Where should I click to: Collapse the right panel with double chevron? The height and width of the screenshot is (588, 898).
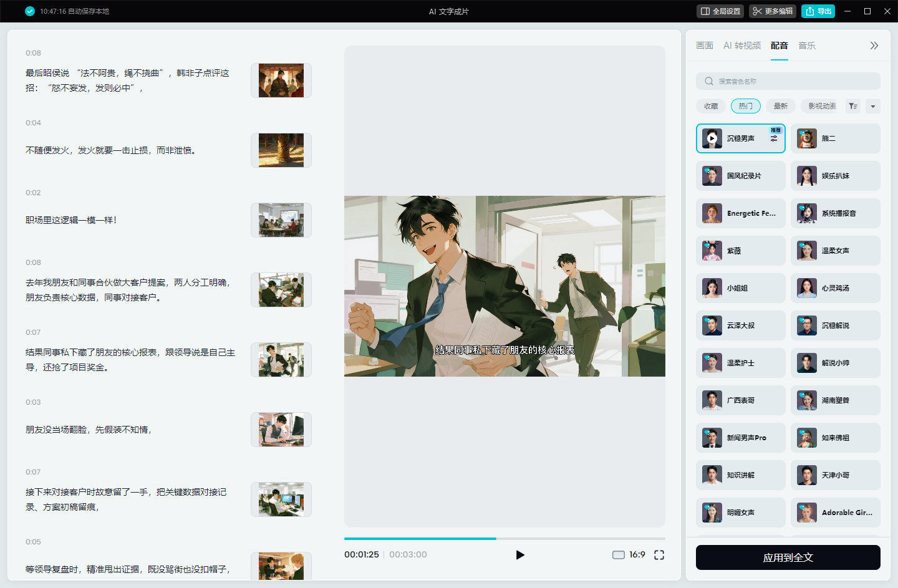click(874, 46)
